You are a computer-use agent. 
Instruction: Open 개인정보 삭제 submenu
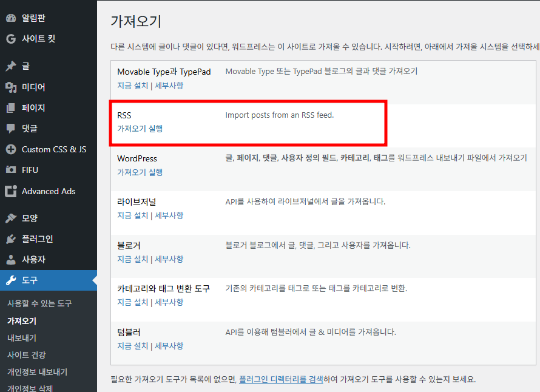point(30,388)
